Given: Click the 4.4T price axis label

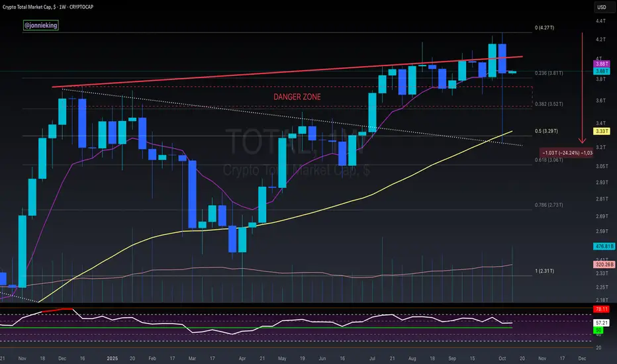Looking at the screenshot, I should [x=601, y=21].
